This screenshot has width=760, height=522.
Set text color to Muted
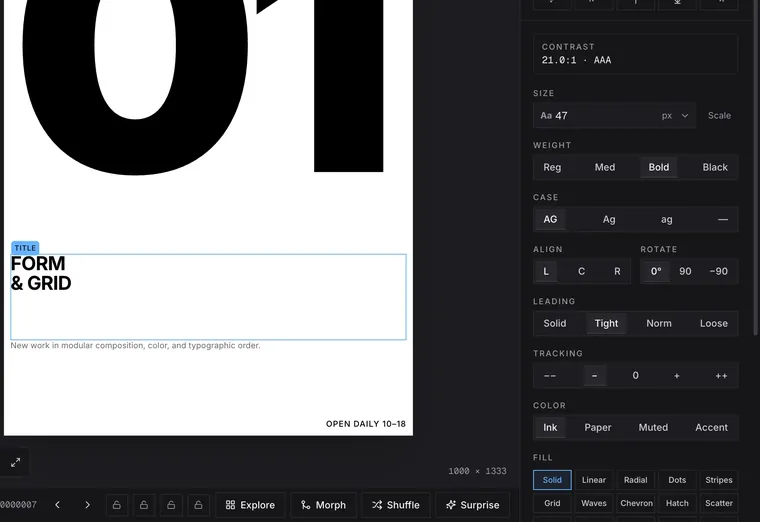pyautogui.click(x=653, y=427)
